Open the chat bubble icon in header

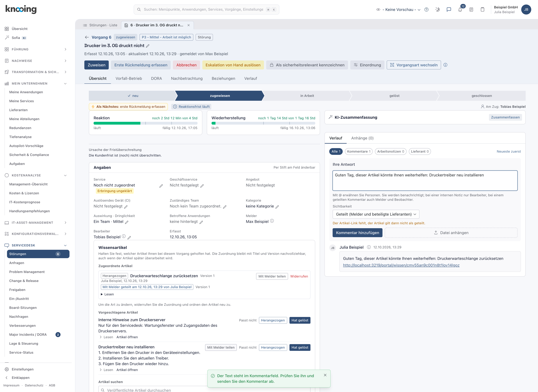click(449, 10)
